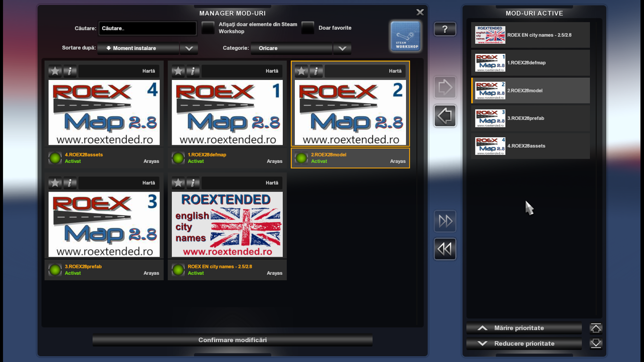Show info for ROEX EN city names mod
This screenshot has width=644, height=362.
[193, 183]
